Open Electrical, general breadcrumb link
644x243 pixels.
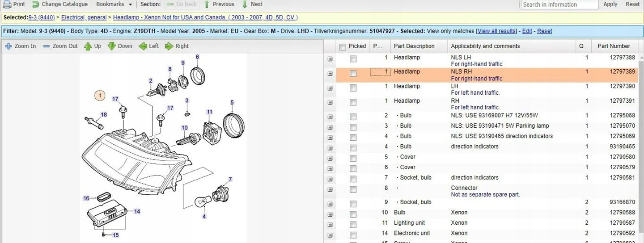(84, 17)
